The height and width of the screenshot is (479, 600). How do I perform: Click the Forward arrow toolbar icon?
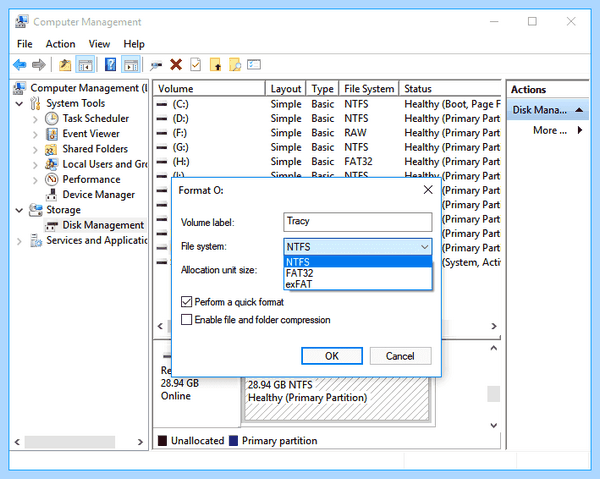(39, 65)
